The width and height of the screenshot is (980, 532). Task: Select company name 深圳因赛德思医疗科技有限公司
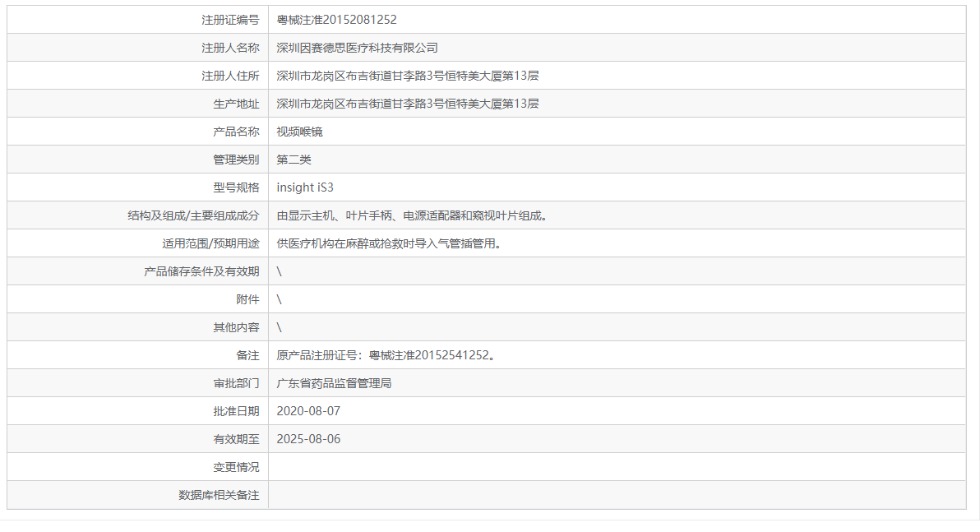(358, 47)
